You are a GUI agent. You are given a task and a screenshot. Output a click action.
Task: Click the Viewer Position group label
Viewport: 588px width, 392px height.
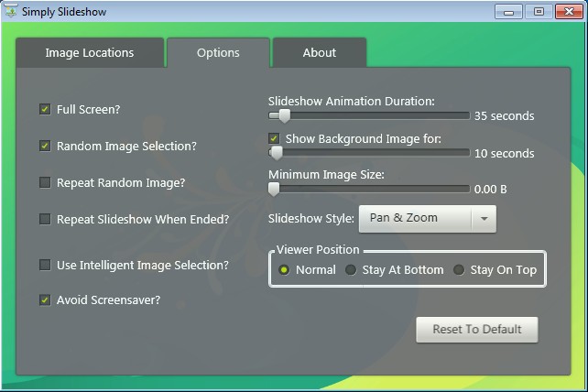(x=318, y=249)
